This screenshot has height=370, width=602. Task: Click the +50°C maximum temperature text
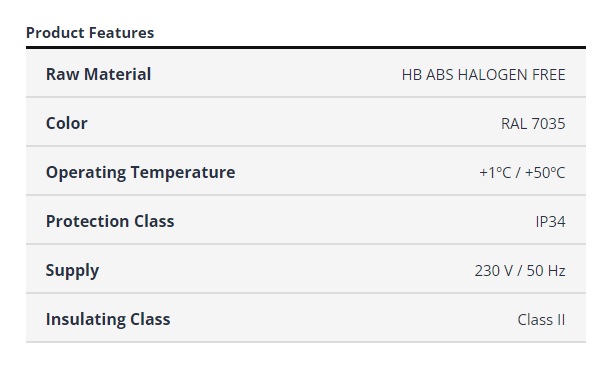click(x=545, y=173)
